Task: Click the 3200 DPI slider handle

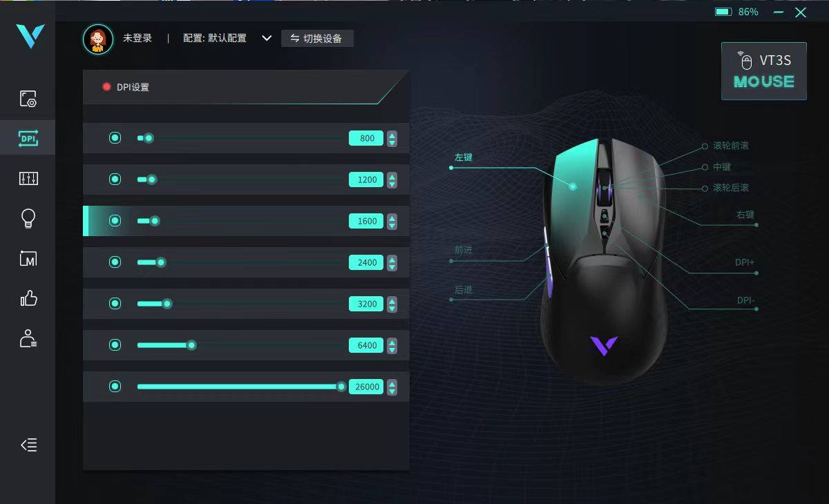Action: coord(167,304)
